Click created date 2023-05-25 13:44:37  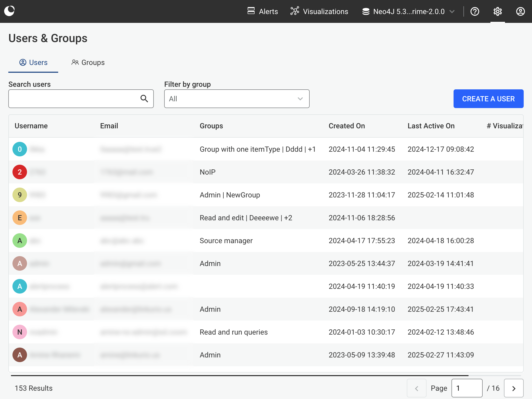pos(362,263)
